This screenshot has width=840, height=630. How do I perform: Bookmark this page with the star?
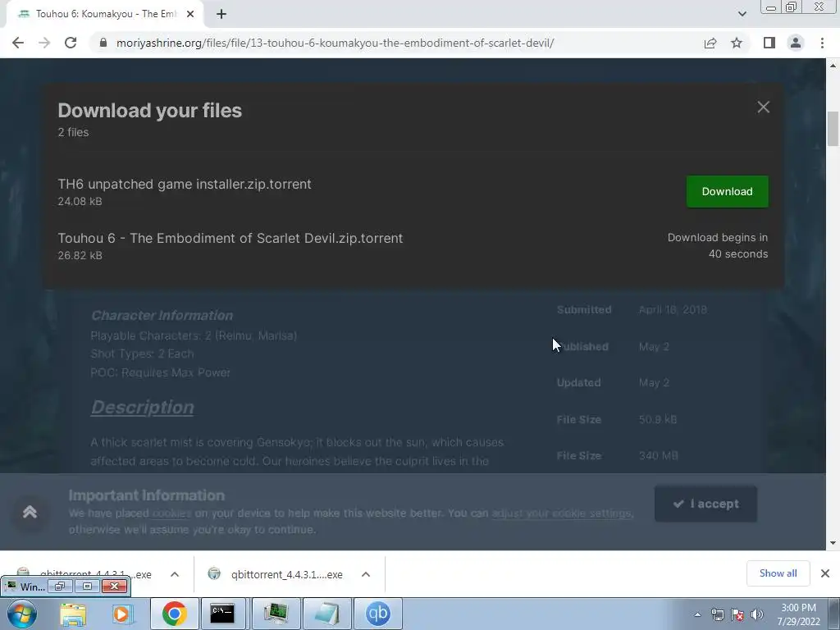tap(737, 43)
